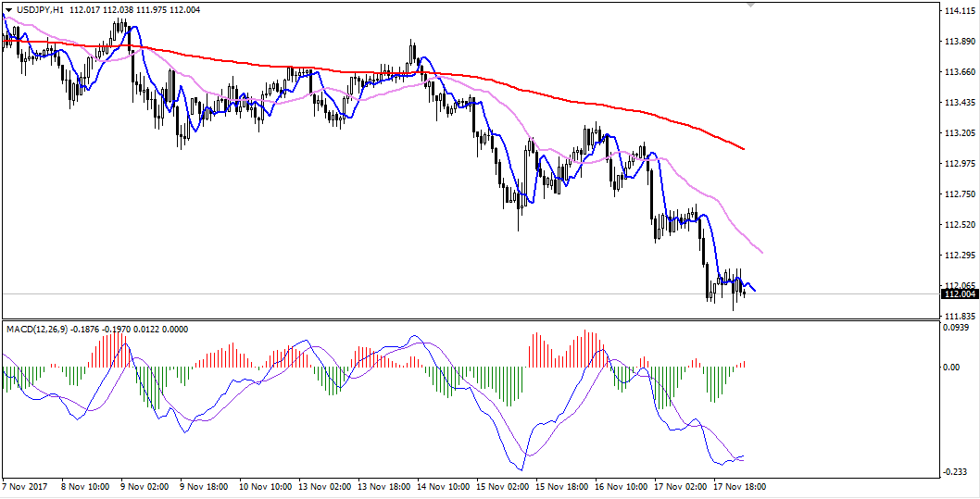Click the current price label 112.004
980x499 pixels.
coord(961,294)
